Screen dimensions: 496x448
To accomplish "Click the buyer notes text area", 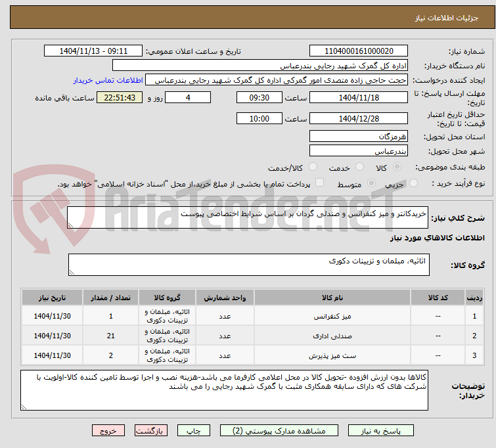I will [224, 390].
